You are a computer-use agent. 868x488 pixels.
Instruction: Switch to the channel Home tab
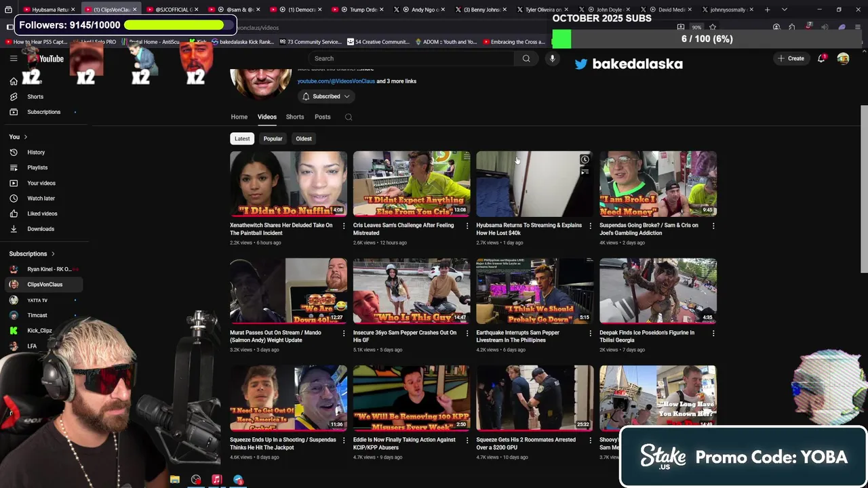[x=239, y=117]
